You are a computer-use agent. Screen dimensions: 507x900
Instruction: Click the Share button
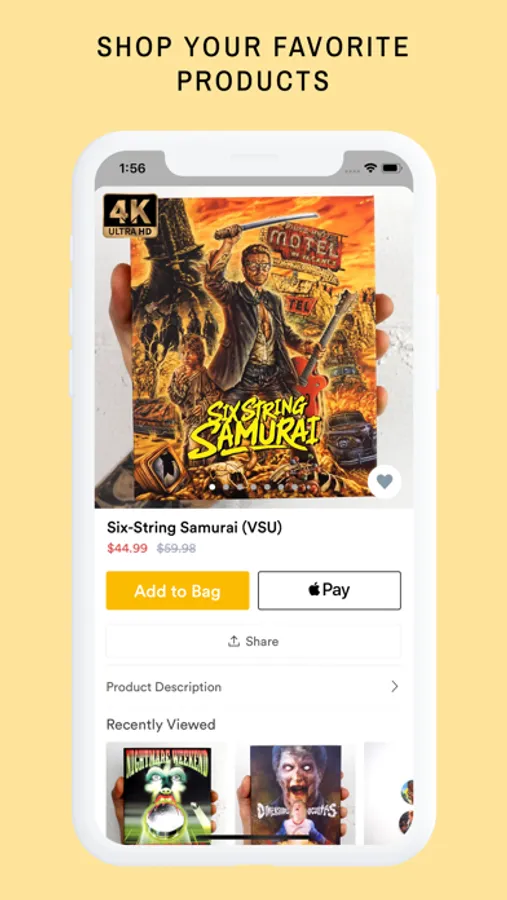coord(253,641)
